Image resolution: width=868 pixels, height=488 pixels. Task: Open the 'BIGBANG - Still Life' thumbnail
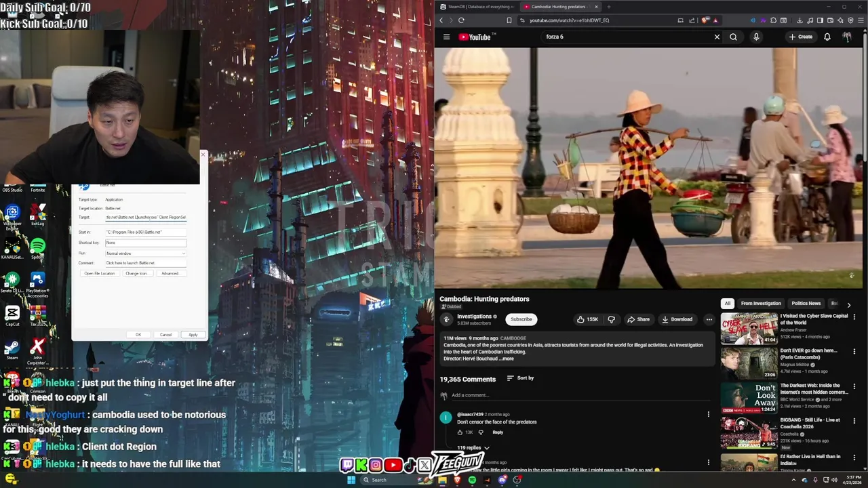coord(749,432)
